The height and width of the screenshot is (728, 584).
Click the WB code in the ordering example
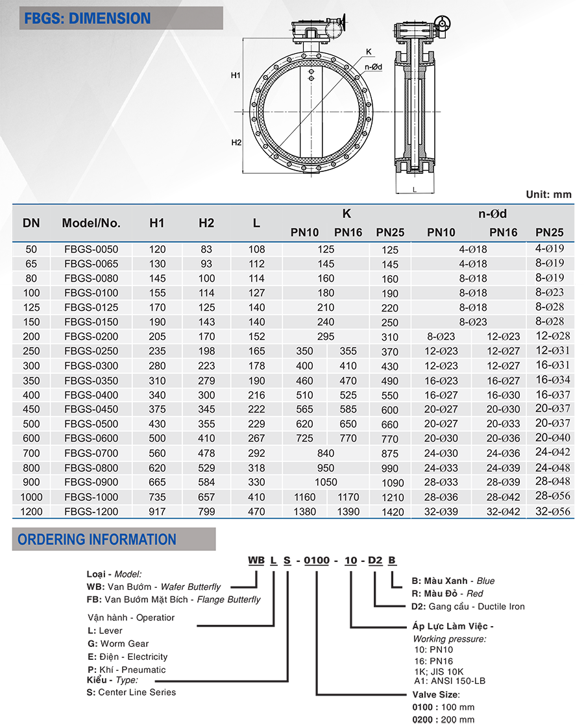[256, 560]
